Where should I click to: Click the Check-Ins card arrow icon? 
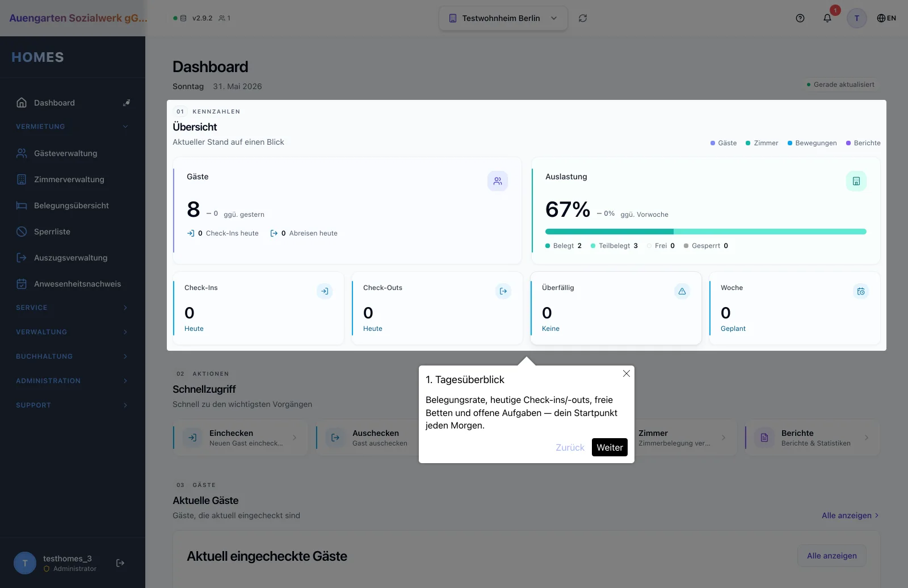325,291
